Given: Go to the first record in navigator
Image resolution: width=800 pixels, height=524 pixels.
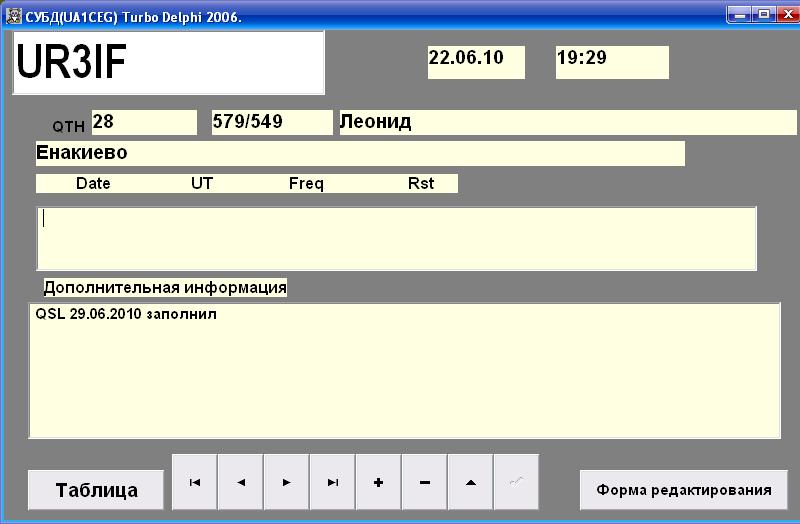Looking at the screenshot, I should [194, 482].
